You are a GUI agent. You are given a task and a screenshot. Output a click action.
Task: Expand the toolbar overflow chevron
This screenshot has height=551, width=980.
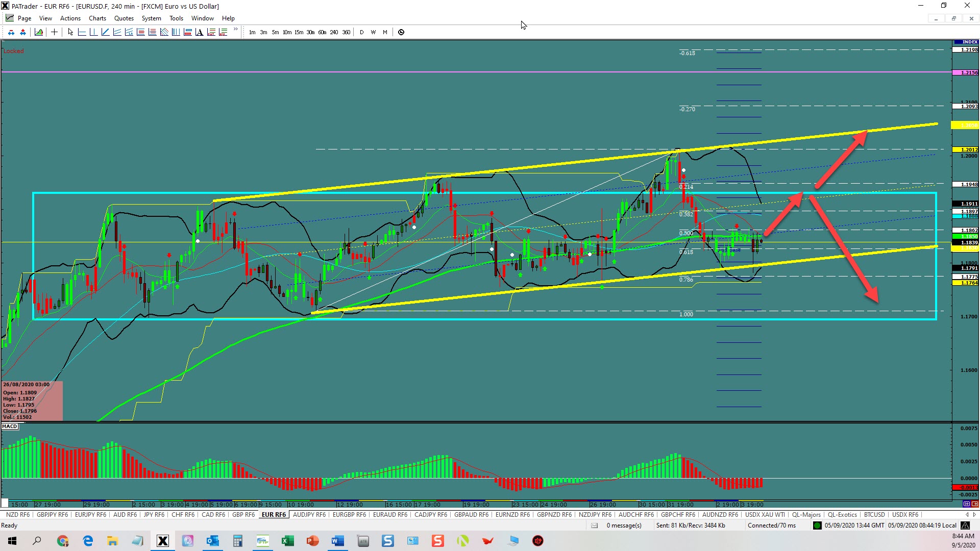(x=235, y=29)
